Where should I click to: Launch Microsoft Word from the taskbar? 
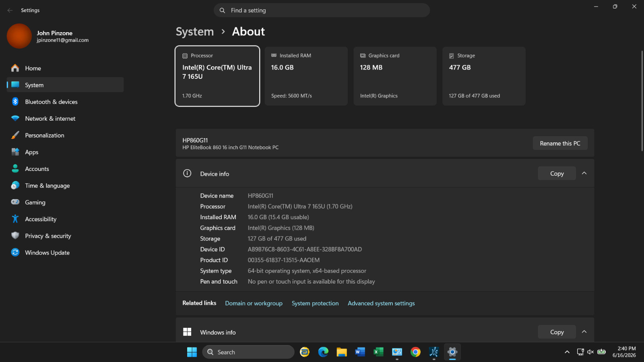click(x=360, y=352)
